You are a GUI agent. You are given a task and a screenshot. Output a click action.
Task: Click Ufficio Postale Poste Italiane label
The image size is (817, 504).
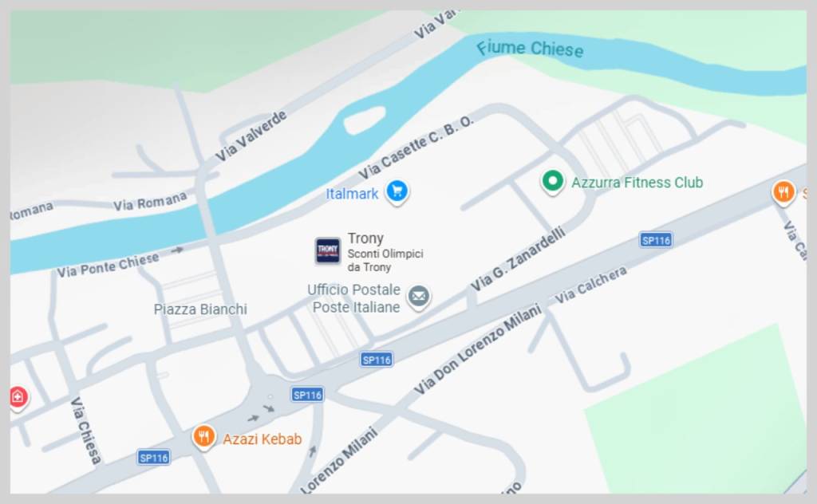click(x=354, y=298)
